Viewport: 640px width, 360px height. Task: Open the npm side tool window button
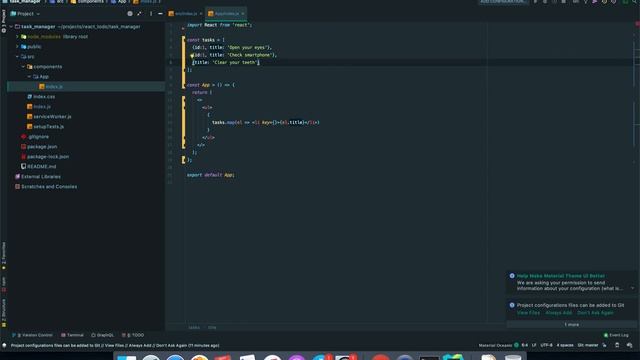pos(4,284)
